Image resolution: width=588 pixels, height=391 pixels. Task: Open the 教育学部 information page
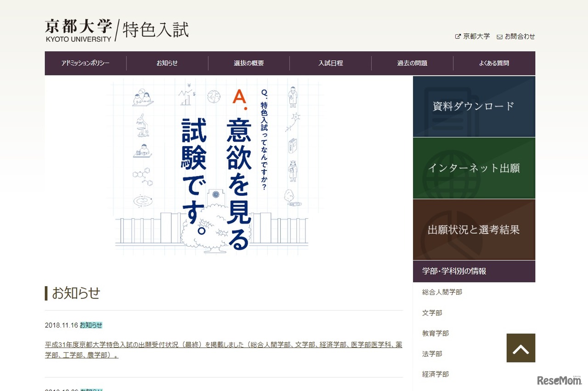tap(435, 333)
